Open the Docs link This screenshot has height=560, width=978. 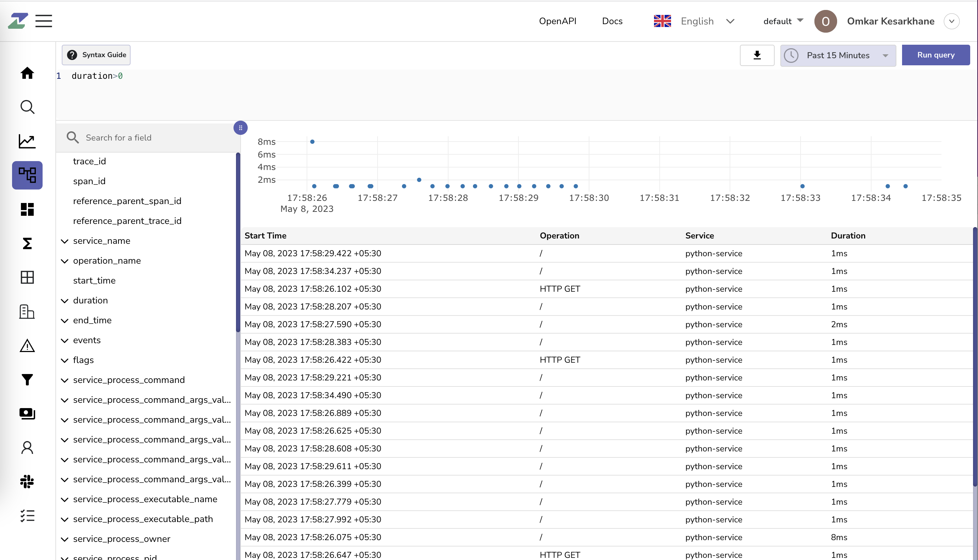(612, 21)
